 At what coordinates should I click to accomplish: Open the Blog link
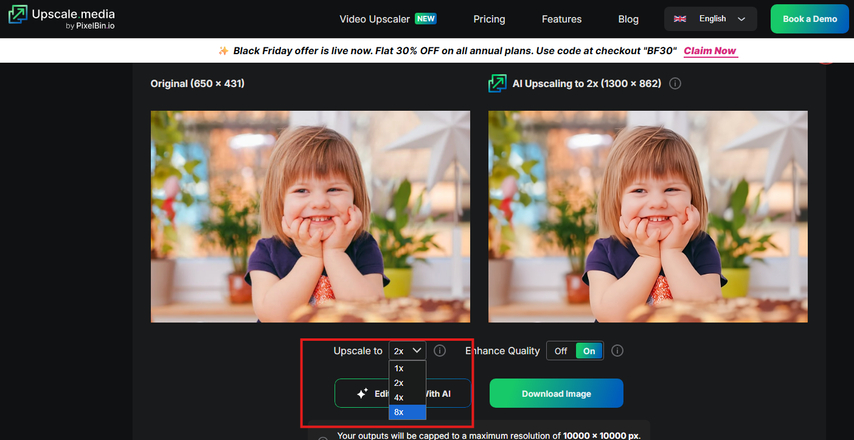click(628, 19)
